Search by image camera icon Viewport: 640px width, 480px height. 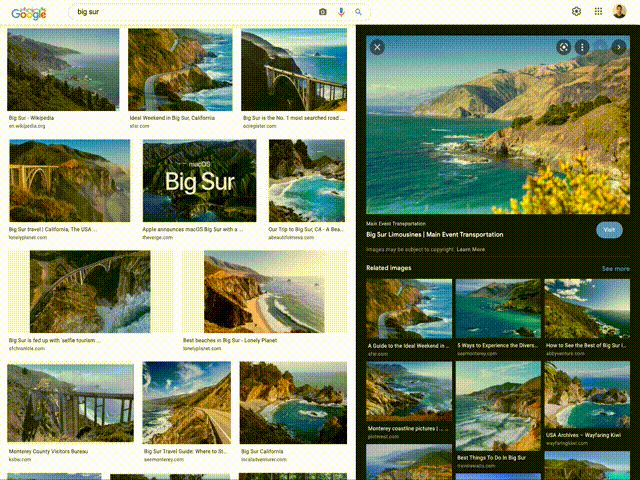click(x=322, y=12)
